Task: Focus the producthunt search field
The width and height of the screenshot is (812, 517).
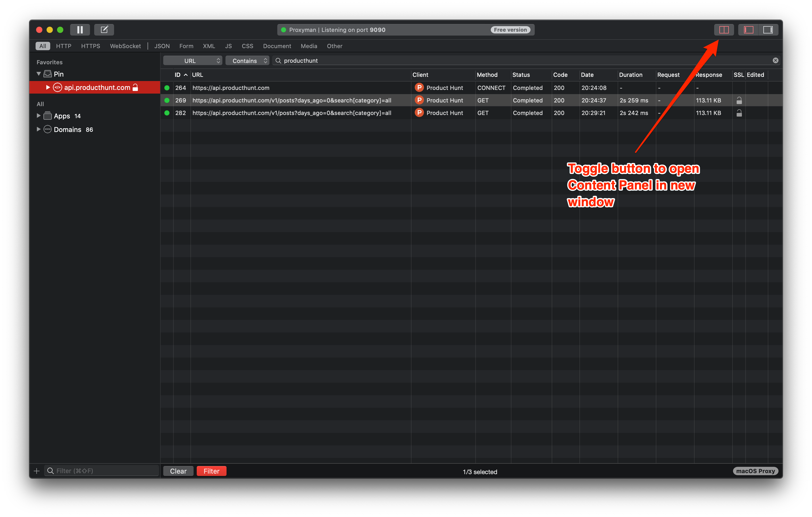Action: [x=526, y=60]
